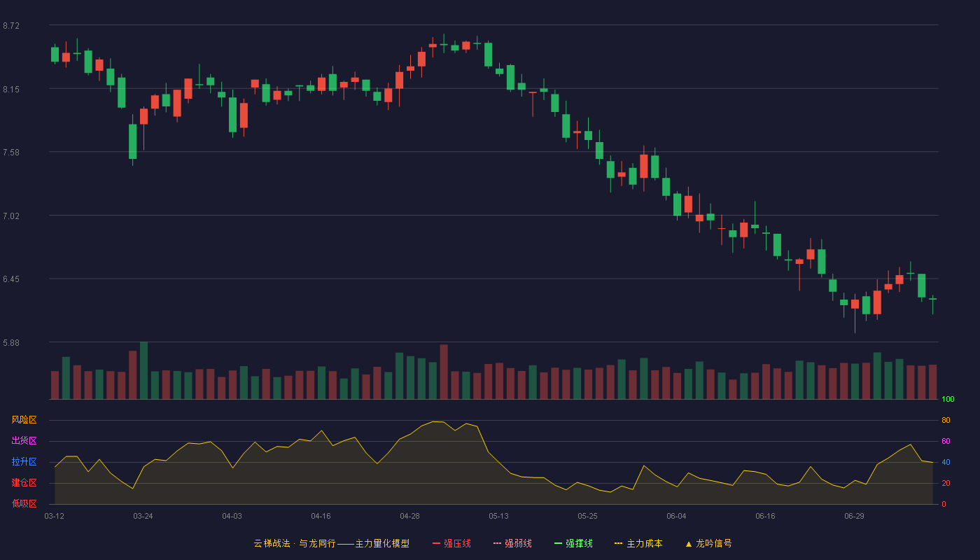
Task: Select the orange 风险区 zone label
Action: click(x=24, y=420)
